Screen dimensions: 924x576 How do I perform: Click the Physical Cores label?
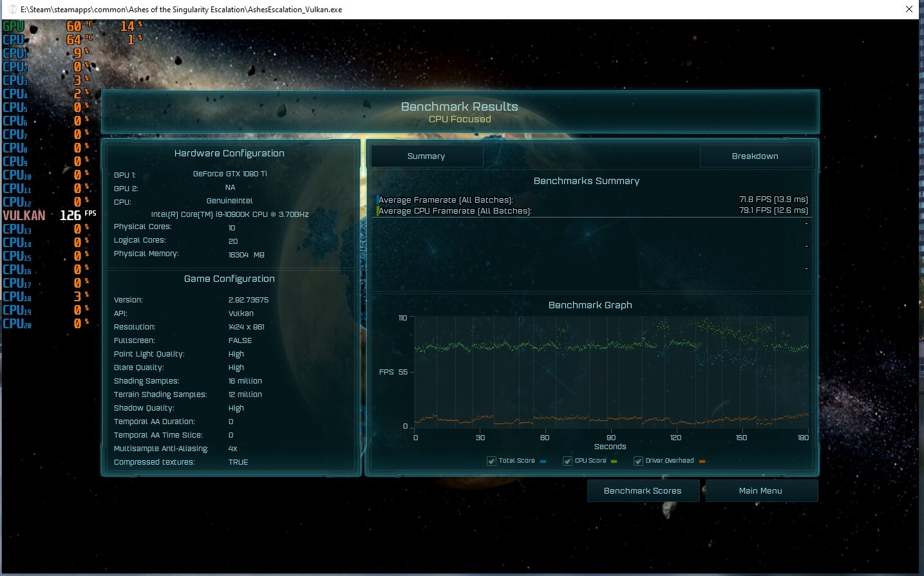pos(143,227)
